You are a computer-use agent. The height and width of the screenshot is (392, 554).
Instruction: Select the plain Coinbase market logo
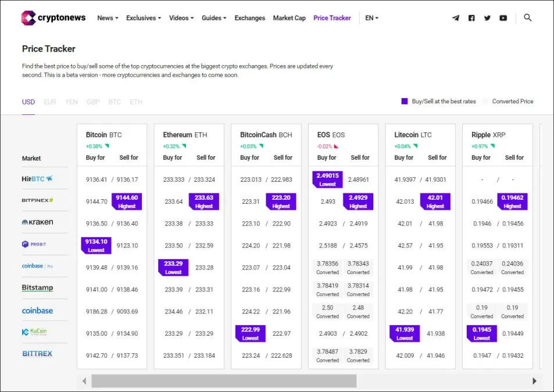pyautogui.click(x=37, y=311)
